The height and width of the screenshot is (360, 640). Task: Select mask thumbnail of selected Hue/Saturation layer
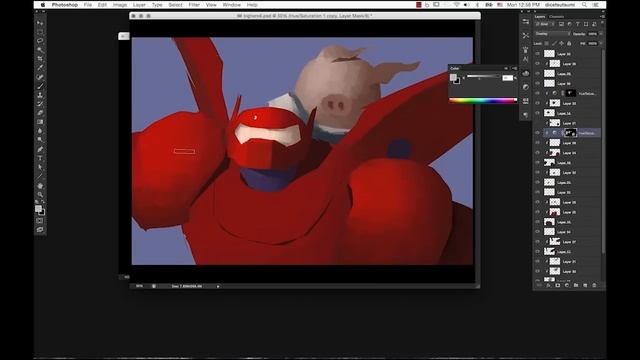coord(570,133)
